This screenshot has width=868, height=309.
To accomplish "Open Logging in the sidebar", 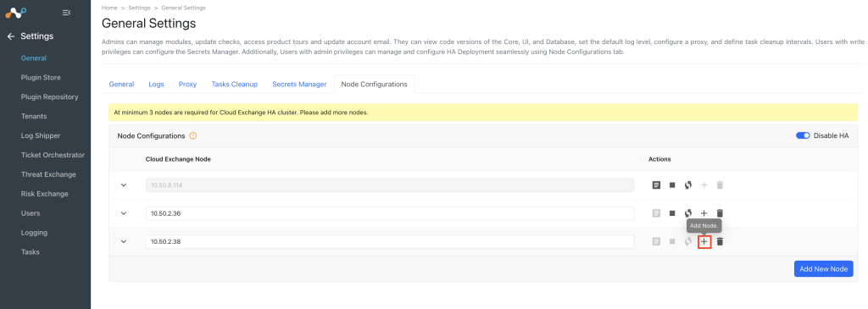I will point(34,232).
